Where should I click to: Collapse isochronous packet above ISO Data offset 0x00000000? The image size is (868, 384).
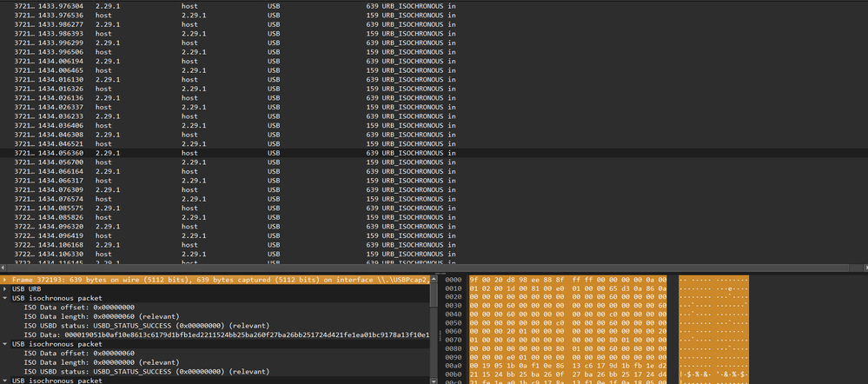click(x=5, y=298)
